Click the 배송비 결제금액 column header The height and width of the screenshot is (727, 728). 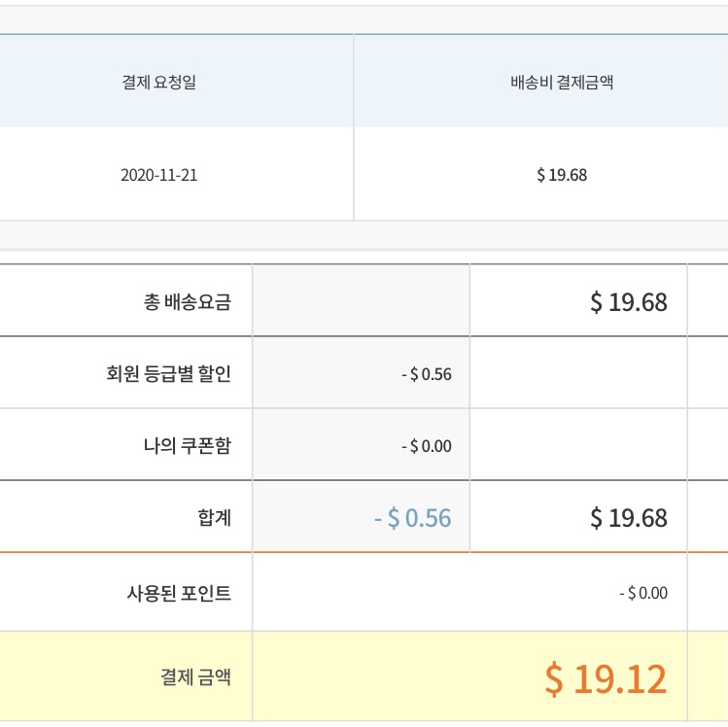pos(562,83)
